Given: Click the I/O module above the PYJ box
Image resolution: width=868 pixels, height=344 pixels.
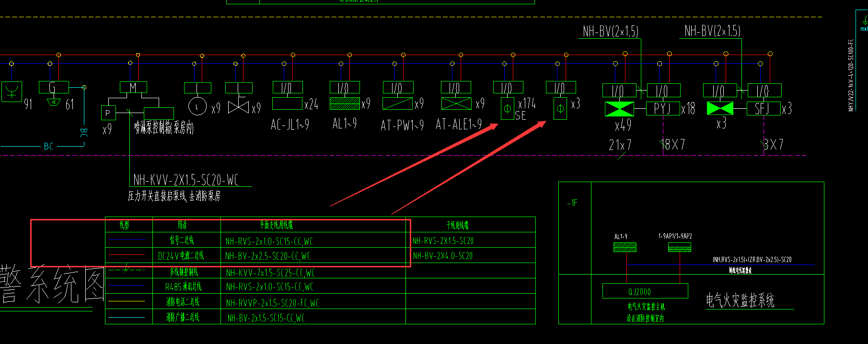Looking at the screenshot, I should pyautogui.click(x=664, y=91).
